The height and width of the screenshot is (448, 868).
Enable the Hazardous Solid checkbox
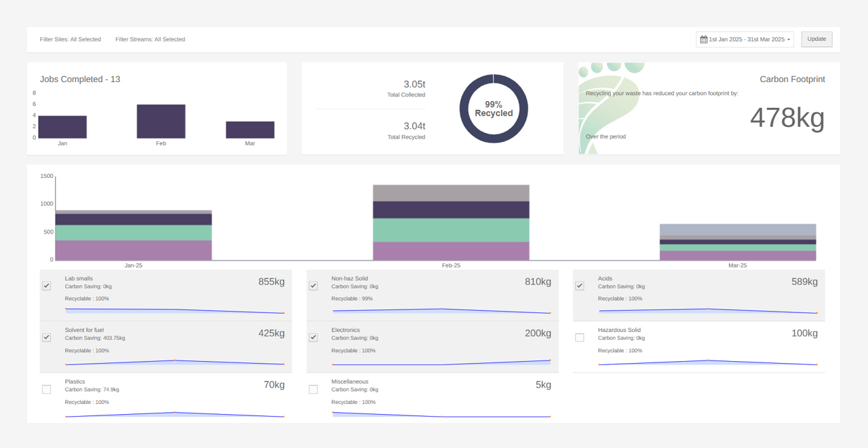point(580,337)
